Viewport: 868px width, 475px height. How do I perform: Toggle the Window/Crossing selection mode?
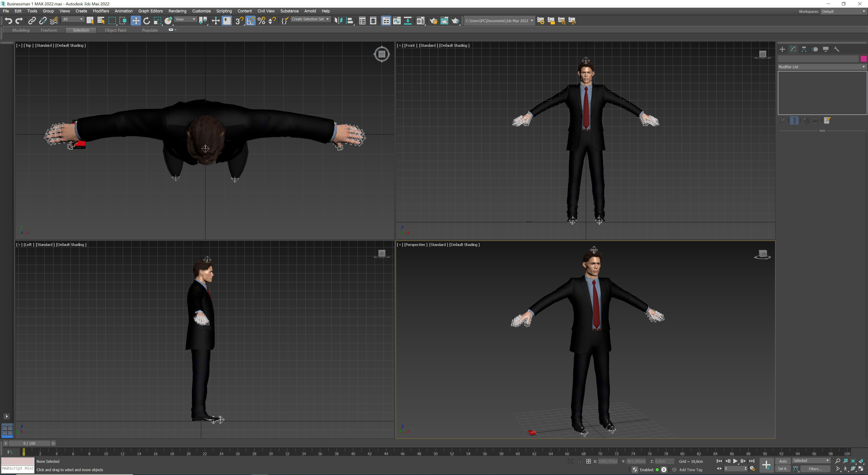pos(123,21)
